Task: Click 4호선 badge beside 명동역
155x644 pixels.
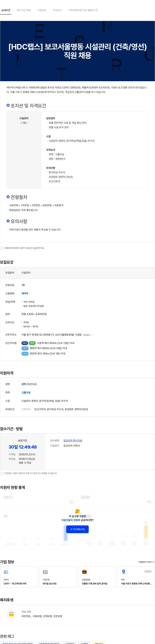Action: [25, 348]
